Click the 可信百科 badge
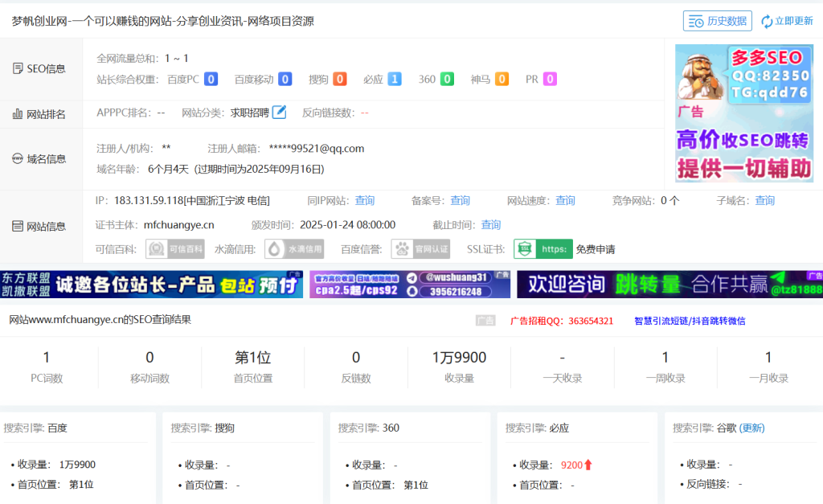The width and height of the screenshot is (823, 504). point(174,249)
